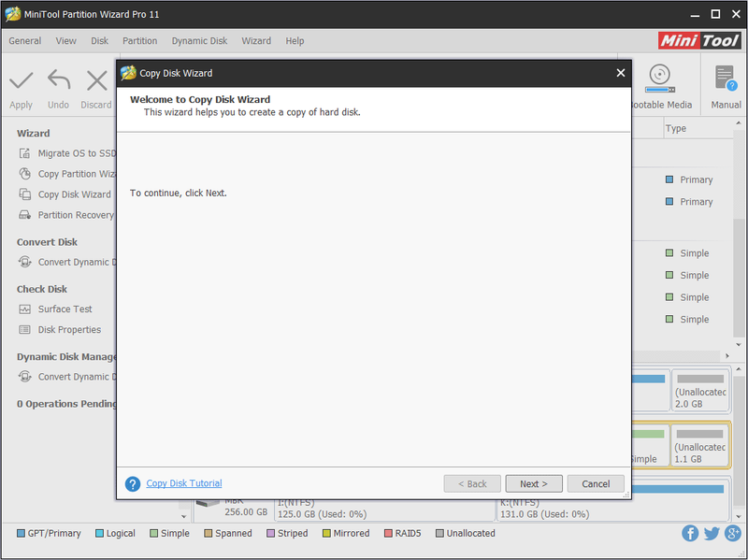Image resolution: width=748 pixels, height=560 pixels.
Task: Open the Google Plus icon
Action: 733,533
